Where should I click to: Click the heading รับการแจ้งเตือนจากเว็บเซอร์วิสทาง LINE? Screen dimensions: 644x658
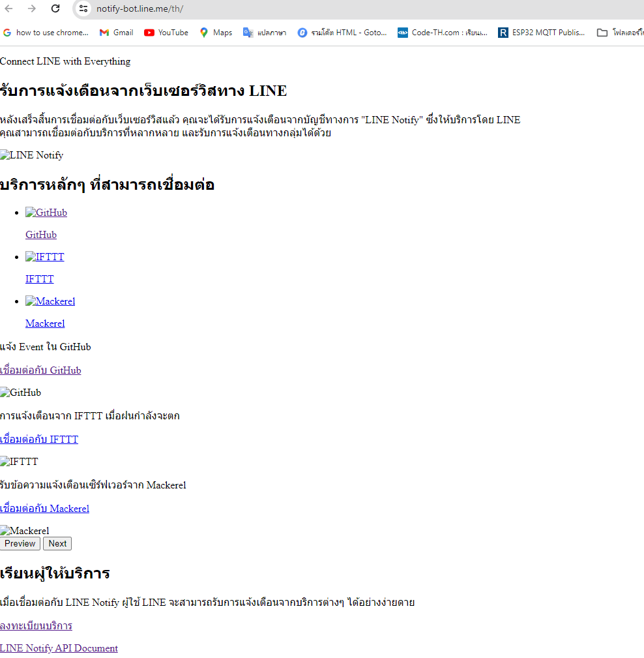(x=143, y=91)
